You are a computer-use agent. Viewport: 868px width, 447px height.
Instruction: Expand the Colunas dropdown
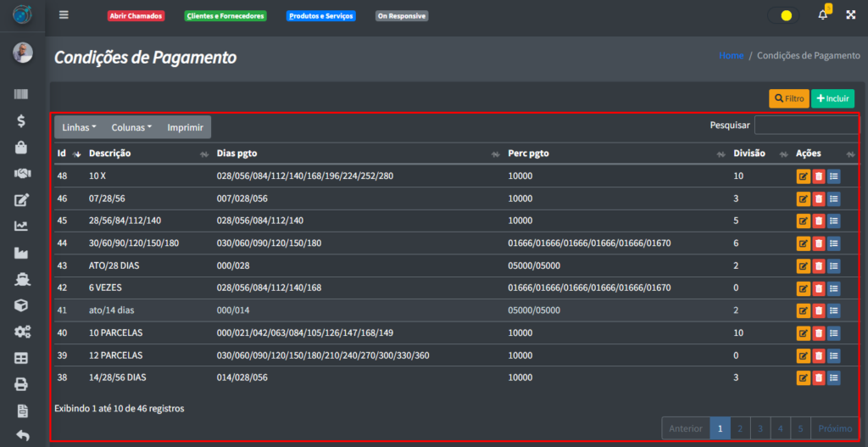pos(131,127)
